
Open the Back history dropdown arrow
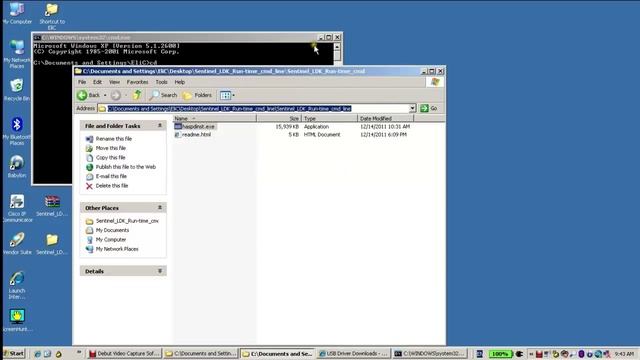coord(105,95)
